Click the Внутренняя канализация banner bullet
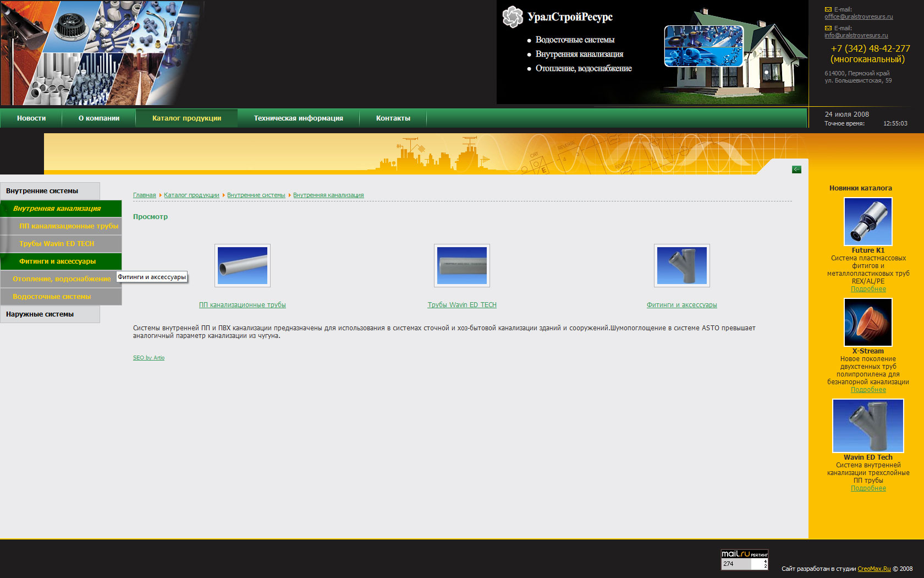Screen dimensions: 924x578 tap(579, 54)
